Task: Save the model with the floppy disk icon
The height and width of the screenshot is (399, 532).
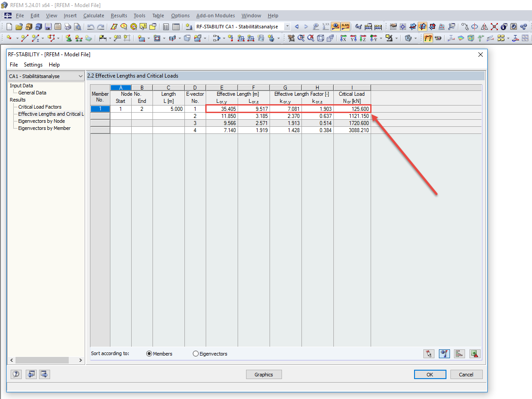Action: tap(48, 27)
